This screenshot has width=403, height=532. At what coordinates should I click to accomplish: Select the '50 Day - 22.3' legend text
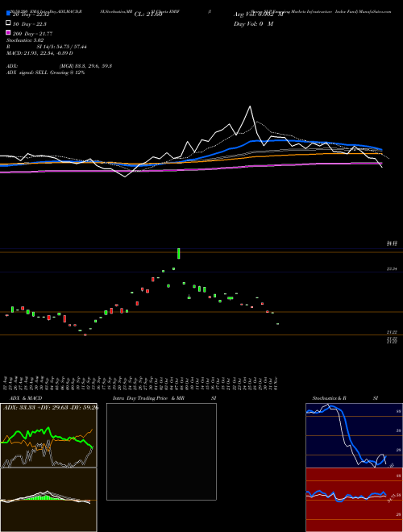click(30, 24)
